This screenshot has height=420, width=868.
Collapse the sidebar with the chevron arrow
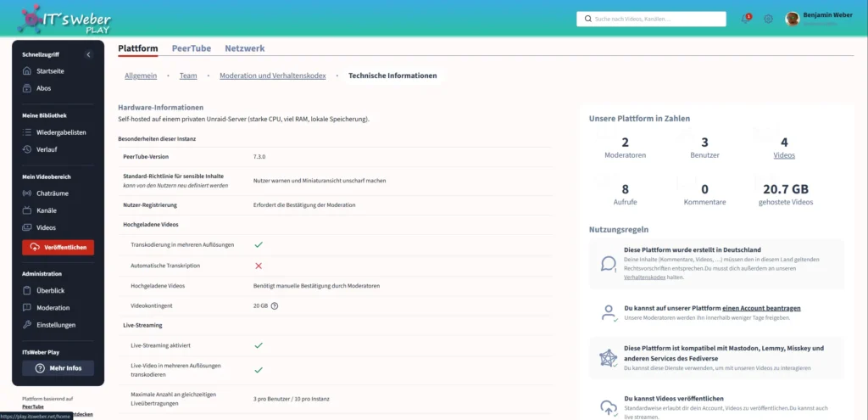click(89, 54)
